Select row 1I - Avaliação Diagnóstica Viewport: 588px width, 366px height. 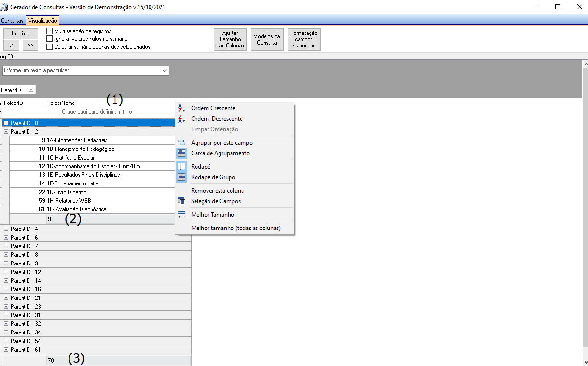click(100, 209)
